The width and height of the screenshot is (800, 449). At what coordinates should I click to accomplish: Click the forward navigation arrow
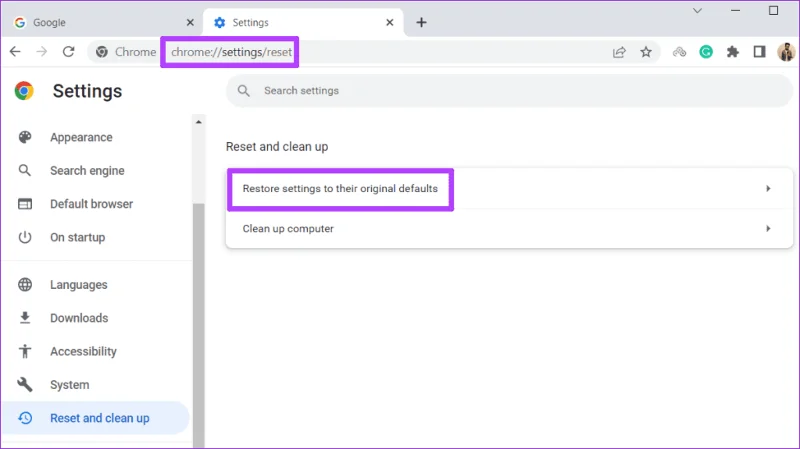[42, 52]
